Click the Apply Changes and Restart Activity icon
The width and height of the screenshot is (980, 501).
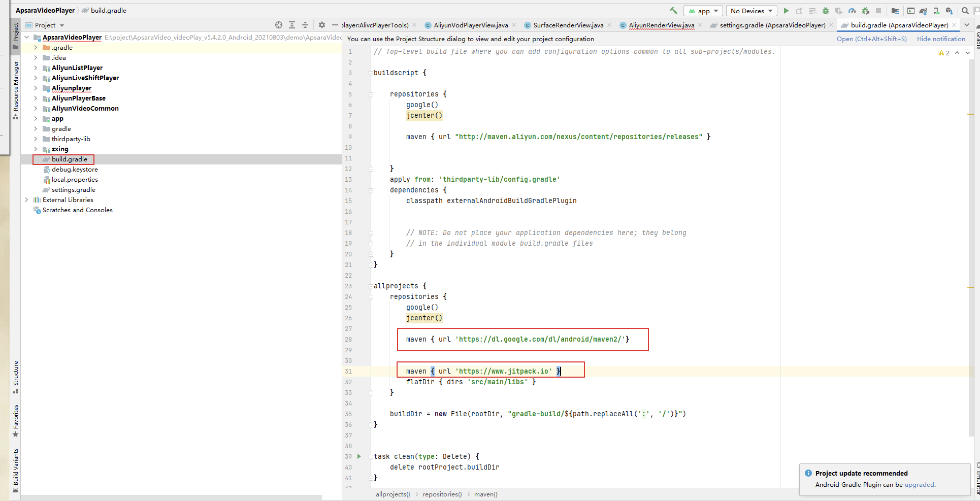799,11
